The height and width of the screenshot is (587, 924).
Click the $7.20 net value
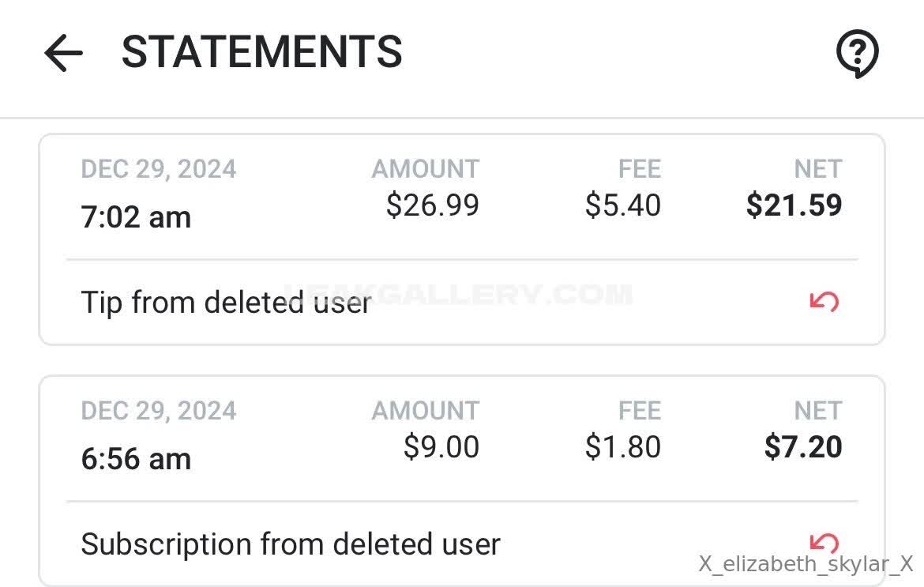pos(803,447)
